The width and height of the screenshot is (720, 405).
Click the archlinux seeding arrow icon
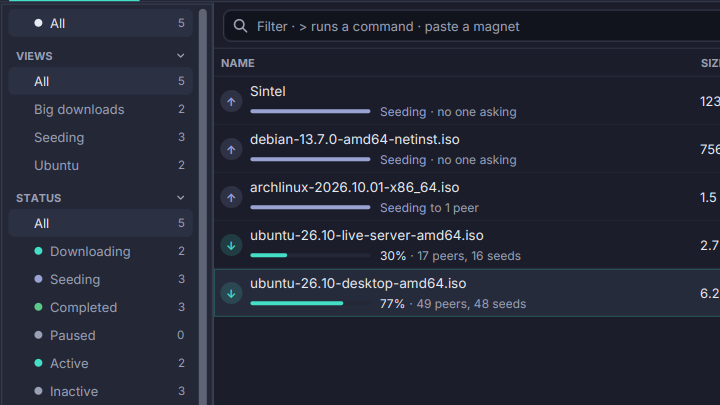tap(231, 197)
